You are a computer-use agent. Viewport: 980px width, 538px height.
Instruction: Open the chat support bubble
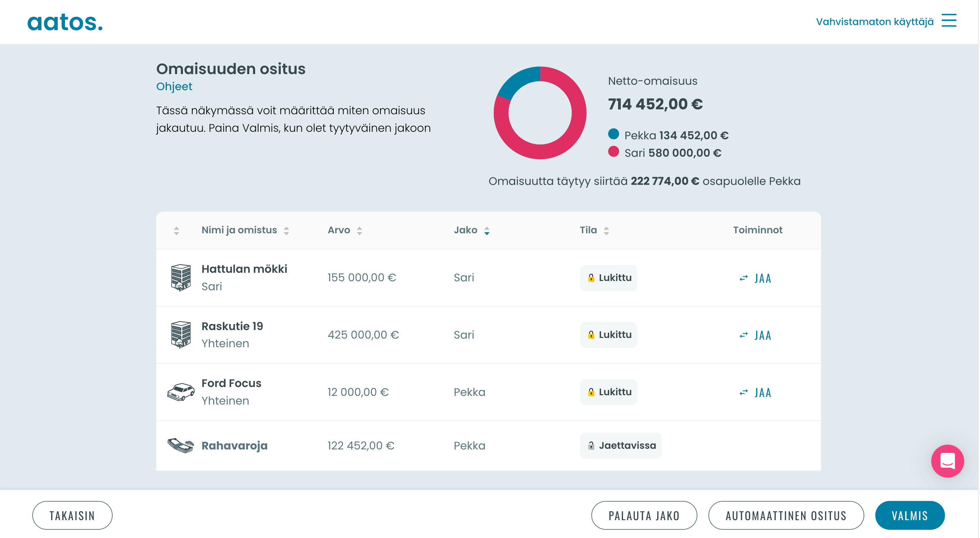947,461
